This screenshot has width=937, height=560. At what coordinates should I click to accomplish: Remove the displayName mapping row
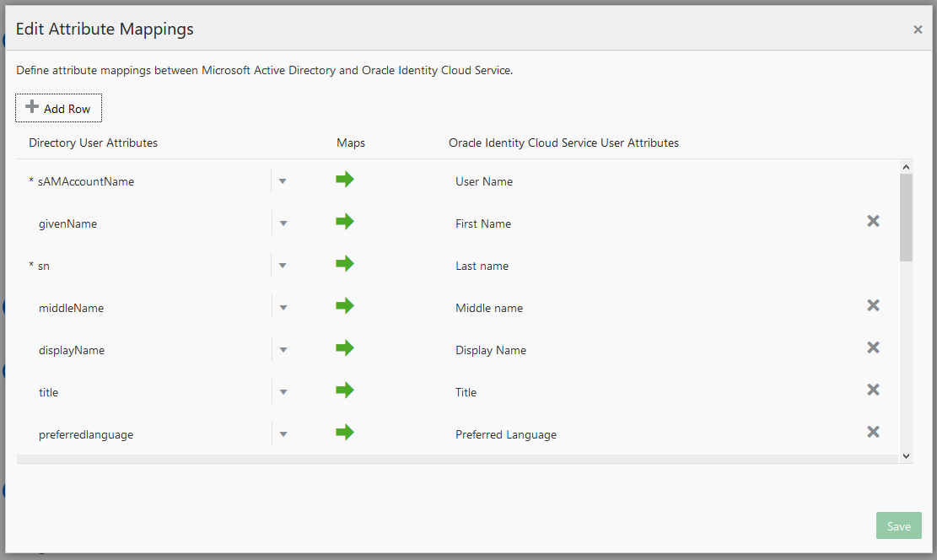point(873,347)
